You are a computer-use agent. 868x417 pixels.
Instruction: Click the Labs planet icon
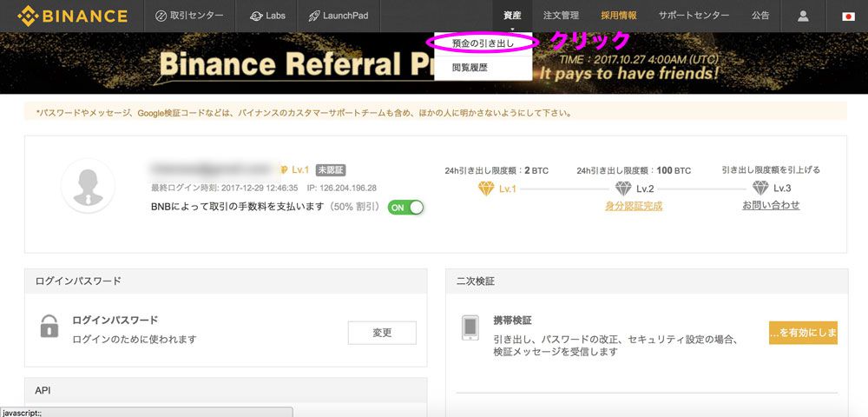256,16
